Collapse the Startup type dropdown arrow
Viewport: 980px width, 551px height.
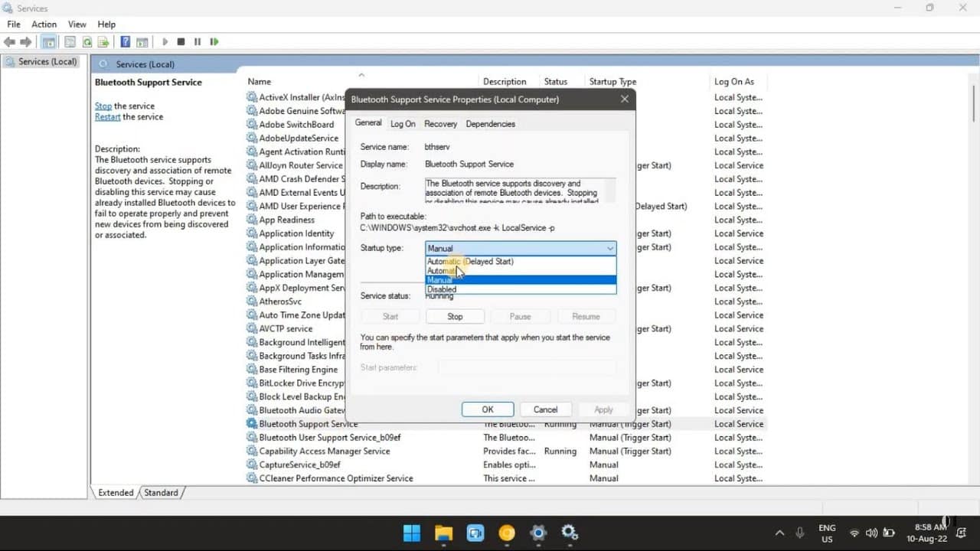[609, 248]
